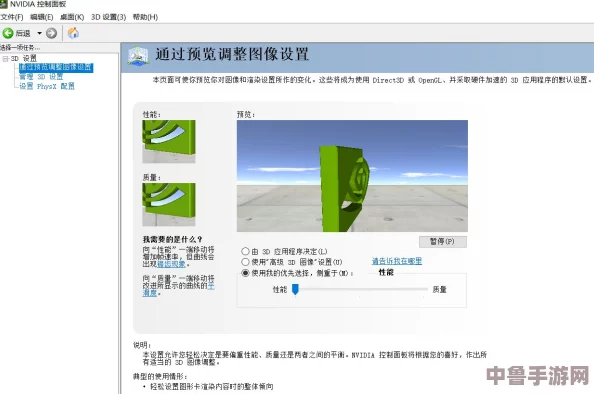Click the Forward arrow icon
This screenshot has width=594, height=394.
(51, 33)
